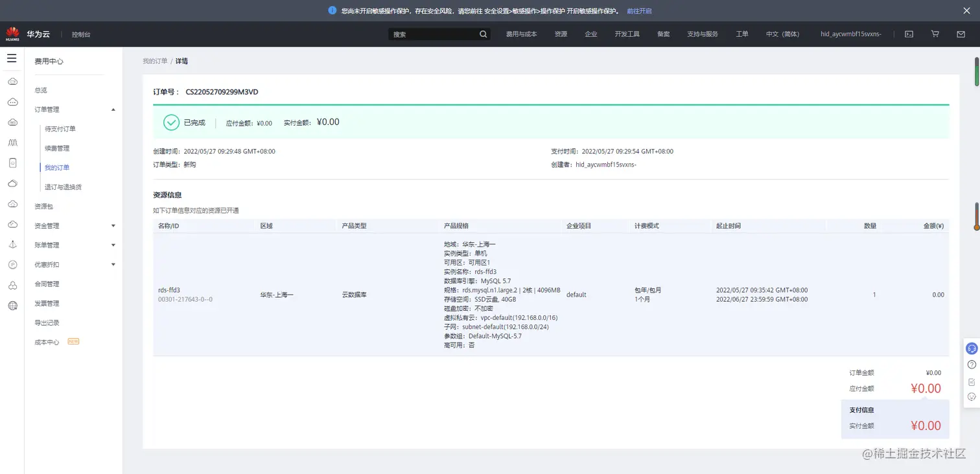
Task: Open 合同管理 in the sidebar
Action: (47, 284)
